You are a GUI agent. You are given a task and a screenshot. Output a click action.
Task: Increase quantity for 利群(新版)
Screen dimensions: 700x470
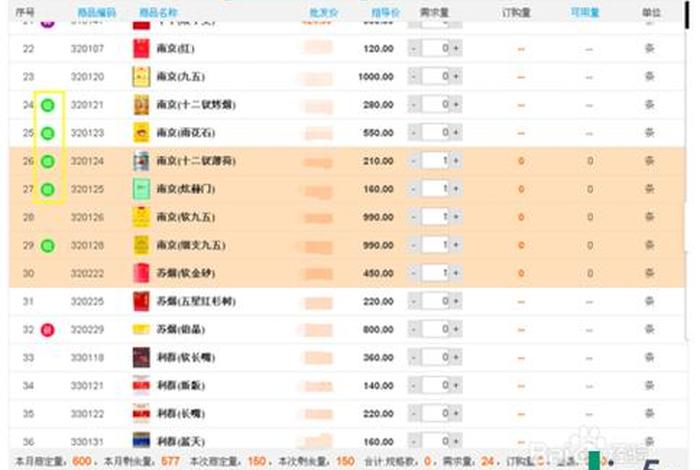456,385
